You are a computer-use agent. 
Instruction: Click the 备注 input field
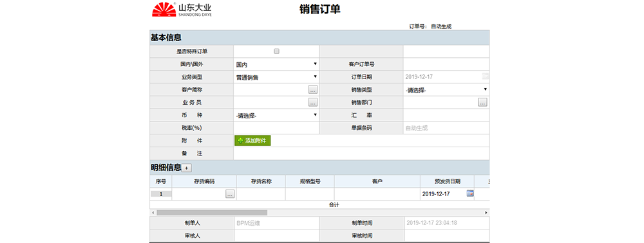(x=361, y=153)
